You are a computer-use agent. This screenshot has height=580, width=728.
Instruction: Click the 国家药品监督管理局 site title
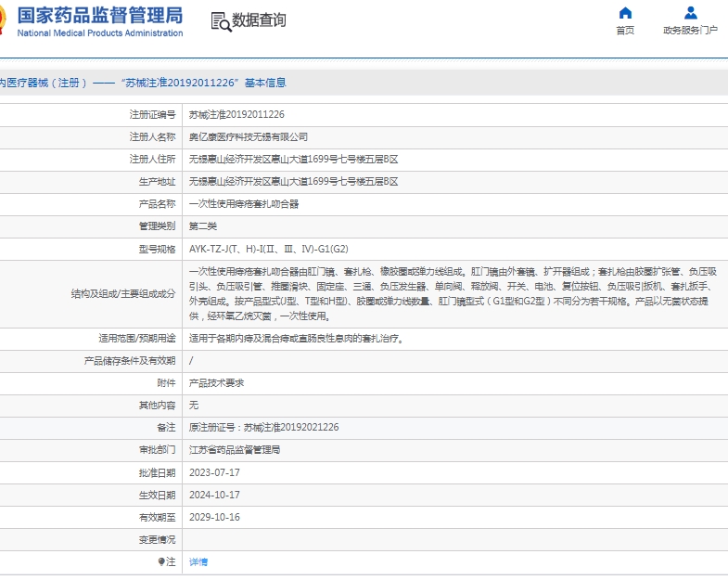[100, 16]
